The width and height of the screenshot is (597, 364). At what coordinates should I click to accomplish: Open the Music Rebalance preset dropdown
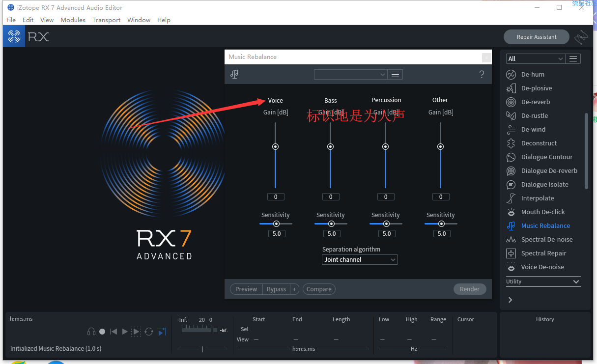click(x=351, y=74)
